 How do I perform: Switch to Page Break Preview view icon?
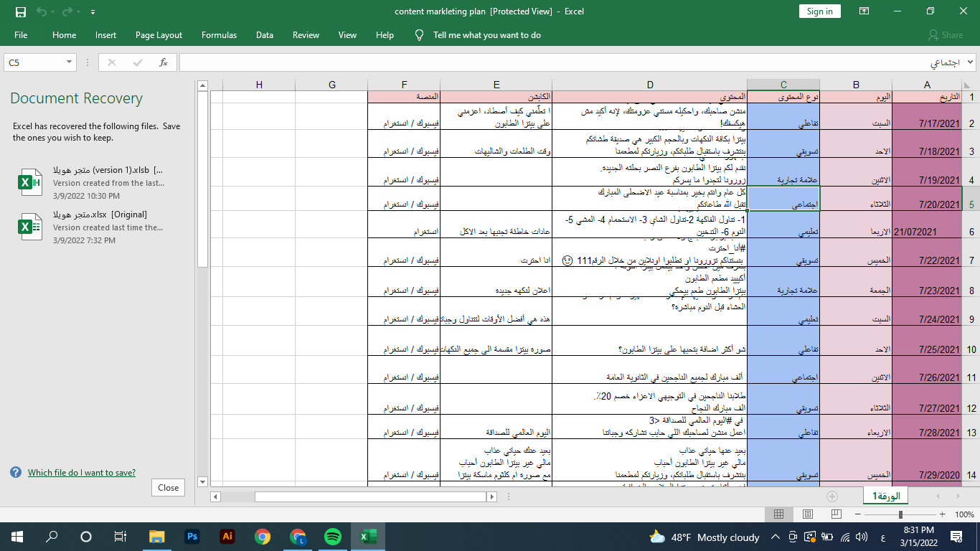835,514
